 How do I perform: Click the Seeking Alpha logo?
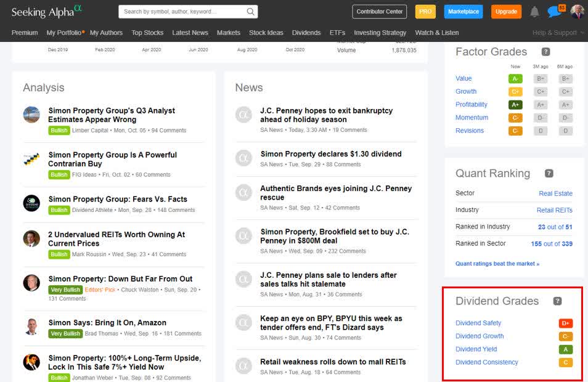coord(46,12)
